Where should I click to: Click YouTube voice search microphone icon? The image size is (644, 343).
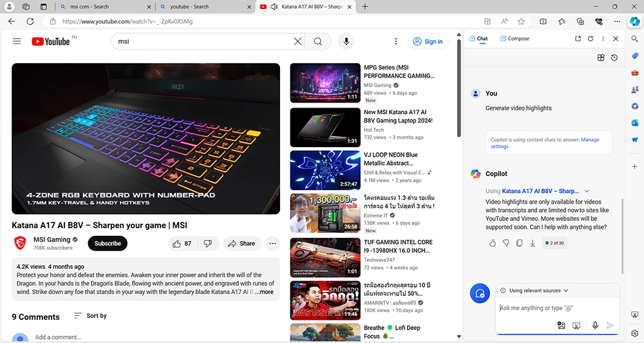pos(346,41)
